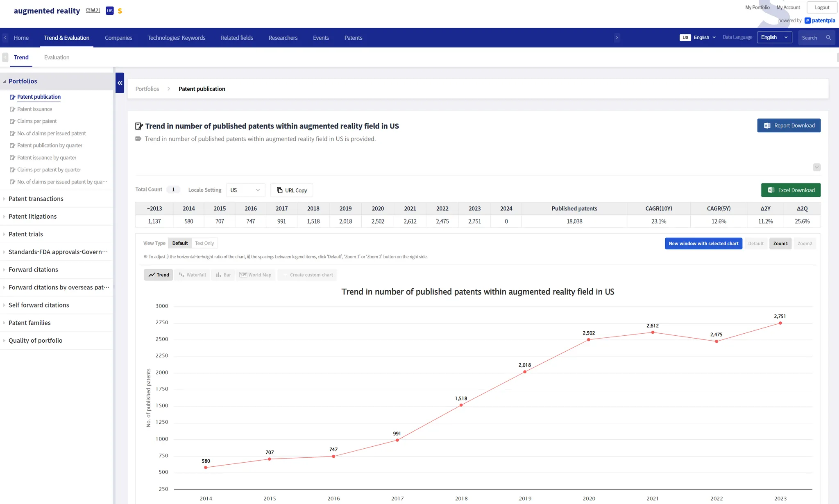Expand the Patent transactions section

tap(36, 199)
